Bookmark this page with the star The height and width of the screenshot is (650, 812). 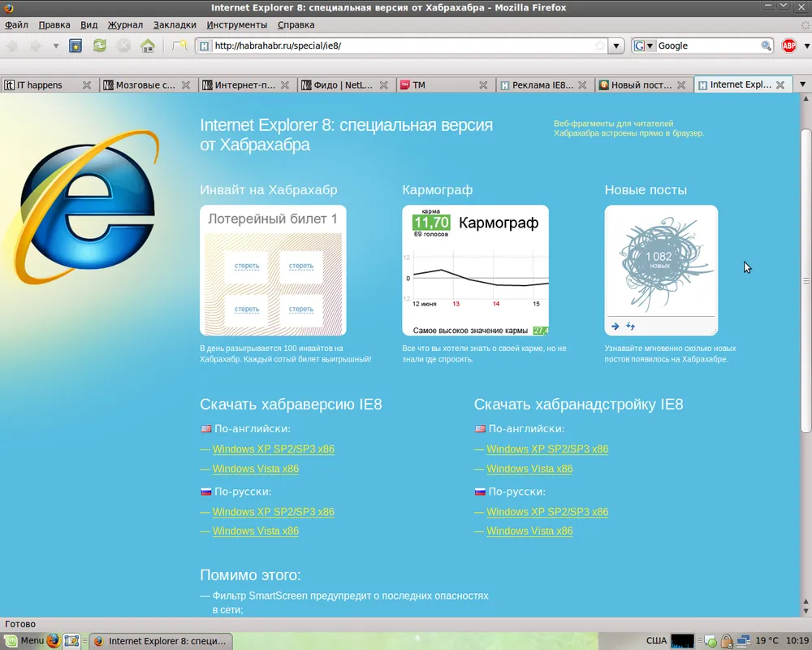[x=600, y=45]
